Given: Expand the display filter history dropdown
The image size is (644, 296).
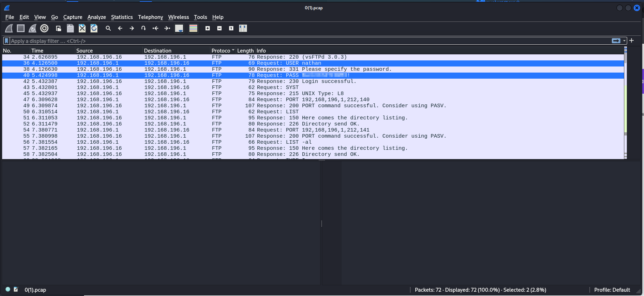Looking at the screenshot, I should [x=624, y=41].
